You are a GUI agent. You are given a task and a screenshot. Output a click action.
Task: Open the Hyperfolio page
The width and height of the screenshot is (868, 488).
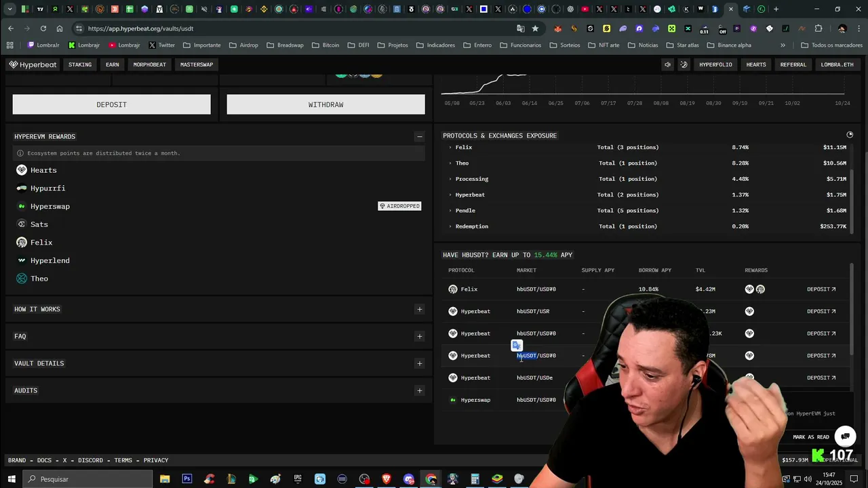pyautogui.click(x=715, y=64)
